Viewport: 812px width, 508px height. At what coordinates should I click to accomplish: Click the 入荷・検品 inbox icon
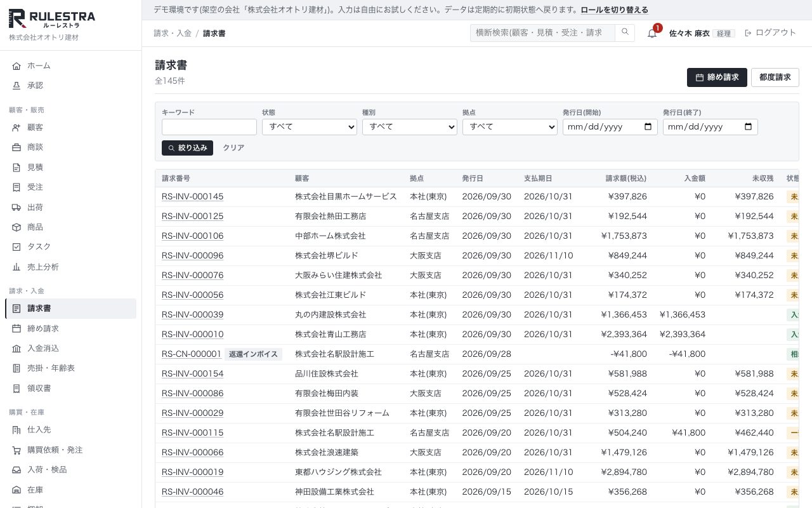click(x=16, y=470)
